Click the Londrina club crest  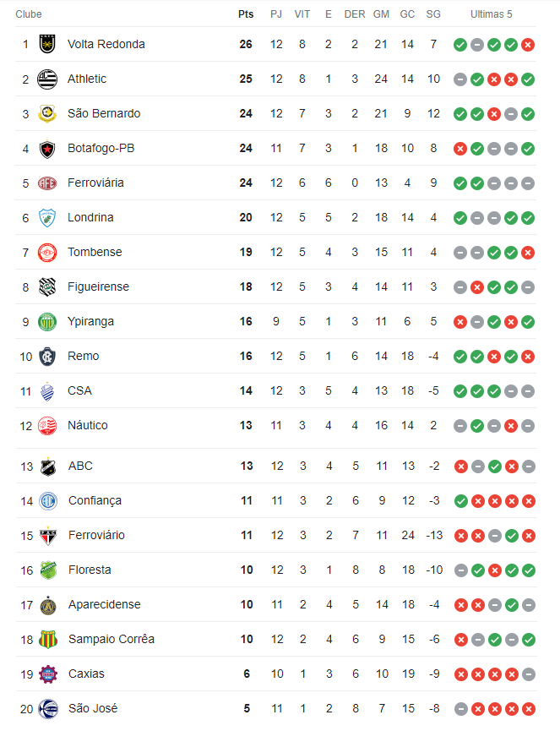tap(47, 217)
